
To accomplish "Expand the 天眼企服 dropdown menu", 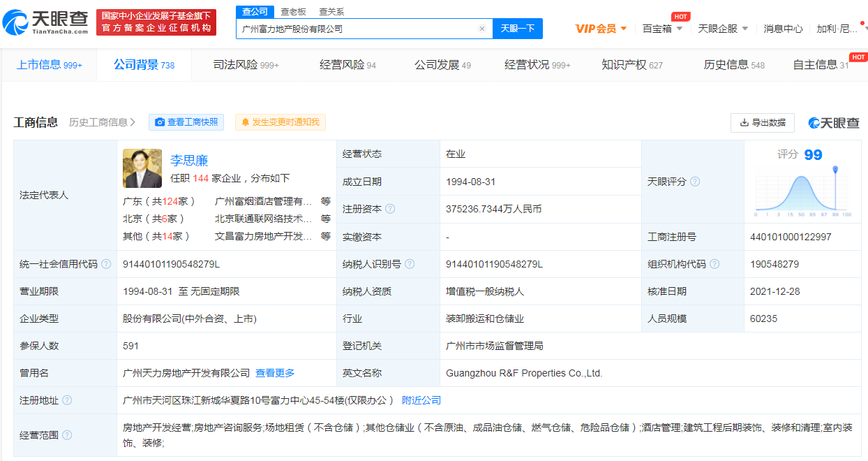I will pyautogui.click(x=723, y=29).
